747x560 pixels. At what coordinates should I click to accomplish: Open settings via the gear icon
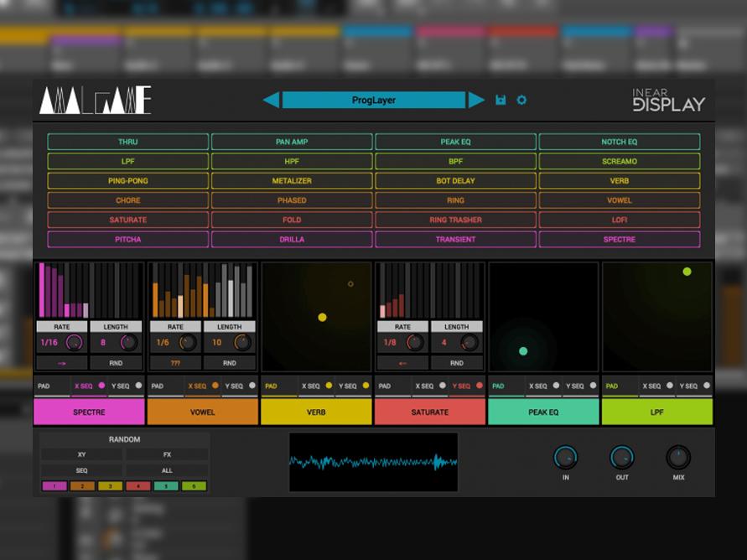tap(521, 101)
